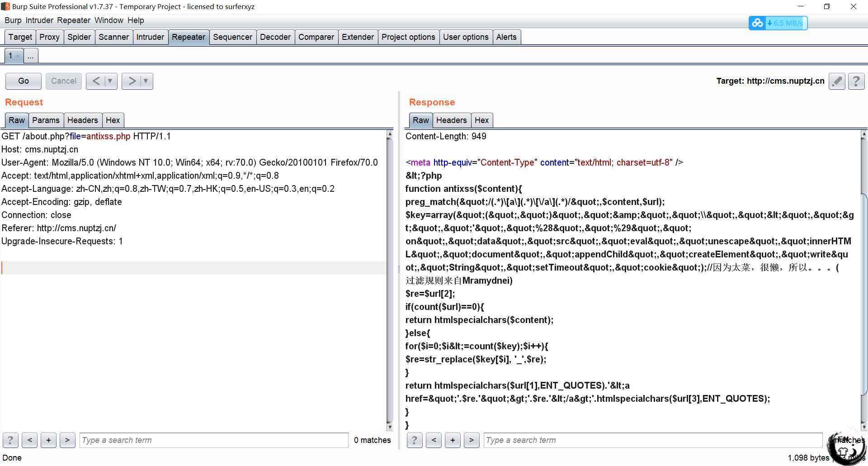Jump to next request search match
Screen dimensions: 868x466
pos(67,440)
